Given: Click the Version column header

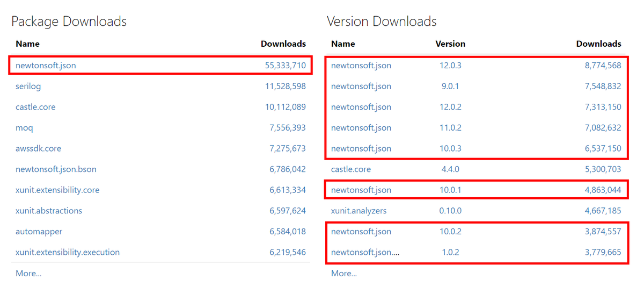Looking at the screenshot, I should (450, 44).
